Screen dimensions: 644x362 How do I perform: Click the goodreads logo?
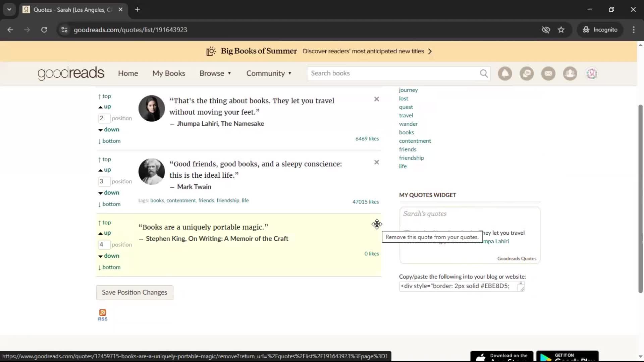pos(71,73)
